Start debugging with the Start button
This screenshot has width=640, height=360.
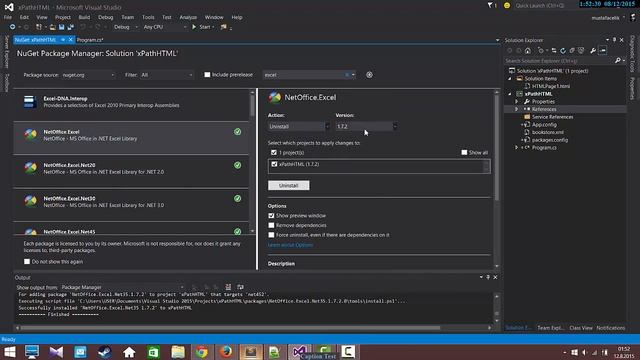[203, 27]
